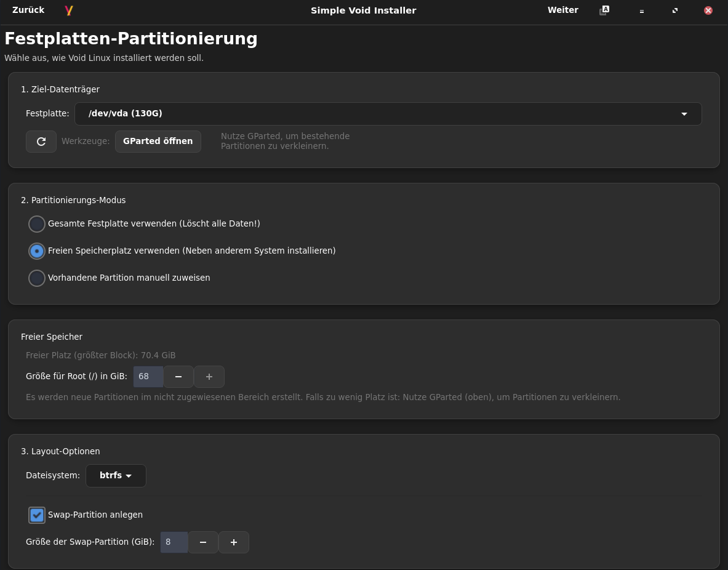This screenshot has width=728, height=570.
Task: Restore window using titlebar resize icon
Action: (x=675, y=10)
